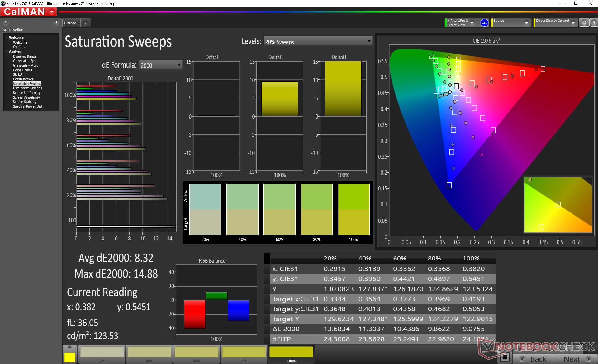Click the blue 238 meter indicator

click(x=484, y=23)
